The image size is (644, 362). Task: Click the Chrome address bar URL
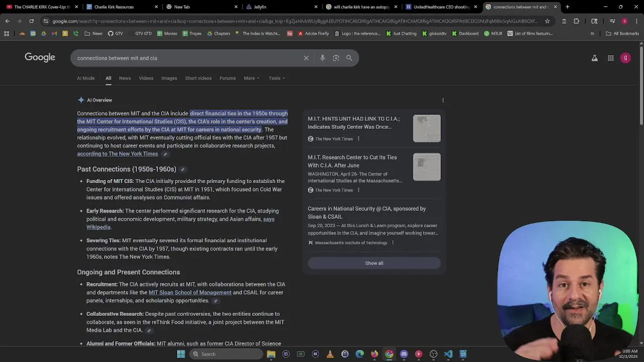tap(294, 21)
